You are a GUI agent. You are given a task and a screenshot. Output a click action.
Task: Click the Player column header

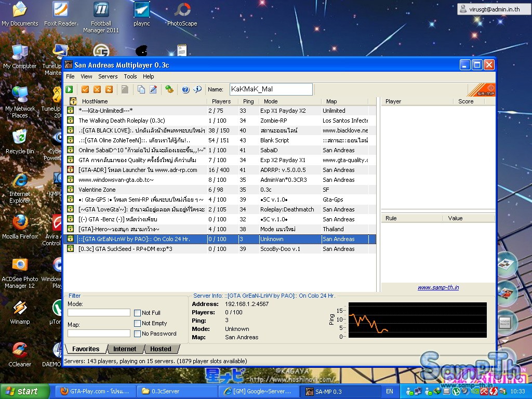(x=417, y=101)
